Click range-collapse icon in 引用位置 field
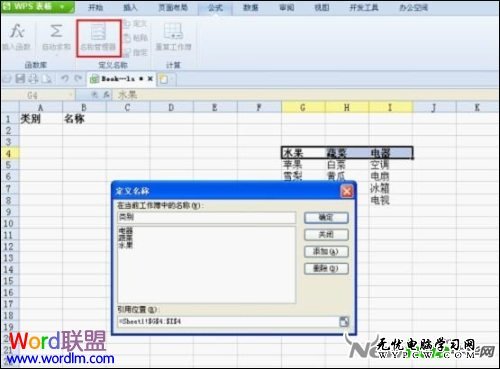Screen dimensions: 500x369 pyautogui.click(x=344, y=322)
